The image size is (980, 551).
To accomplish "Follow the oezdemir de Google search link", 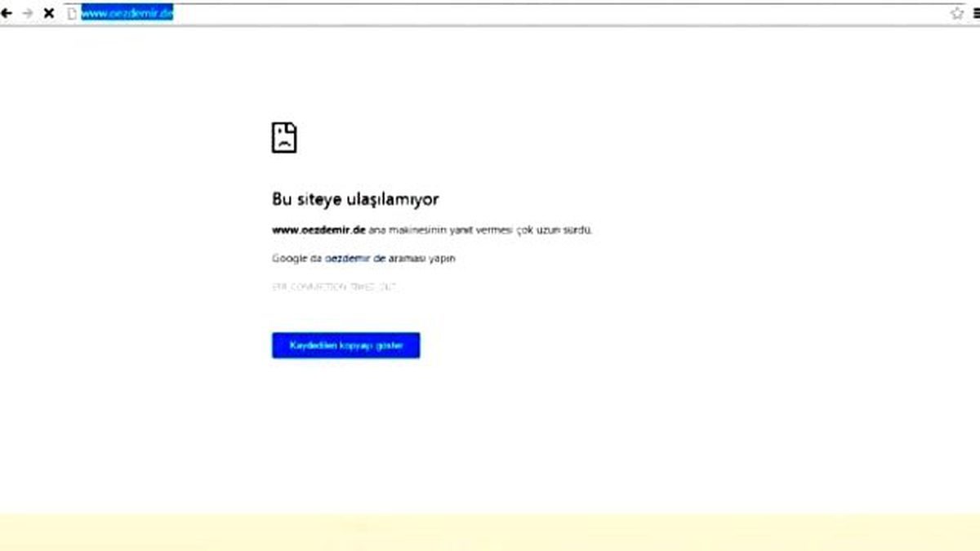I will pos(355,259).
